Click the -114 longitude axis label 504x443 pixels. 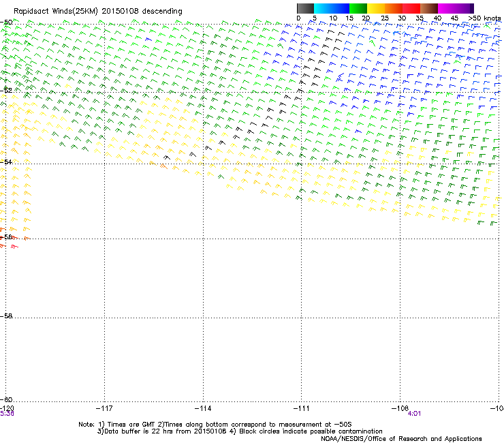click(203, 408)
